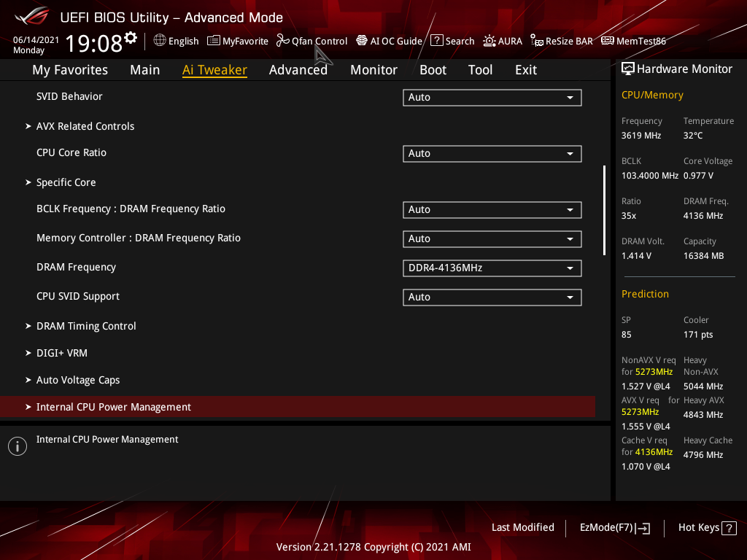Click the 0.977 V core voltage value
Image resolution: width=747 pixels, height=560 pixels.
[698, 176]
